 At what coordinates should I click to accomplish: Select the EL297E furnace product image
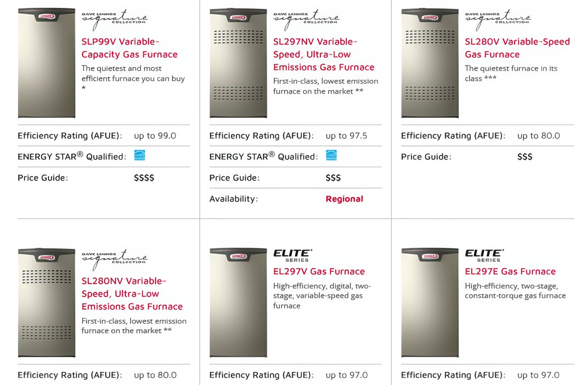[430, 302]
